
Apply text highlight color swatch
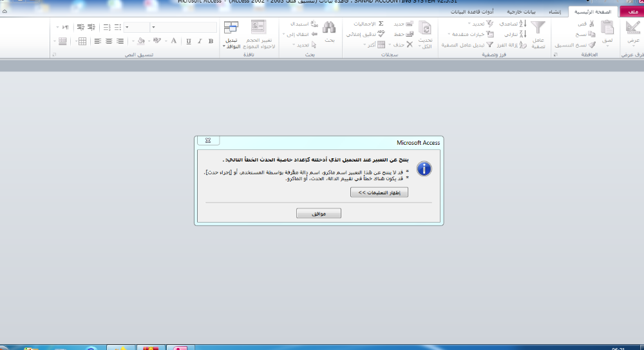pyautogui.click(x=156, y=41)
